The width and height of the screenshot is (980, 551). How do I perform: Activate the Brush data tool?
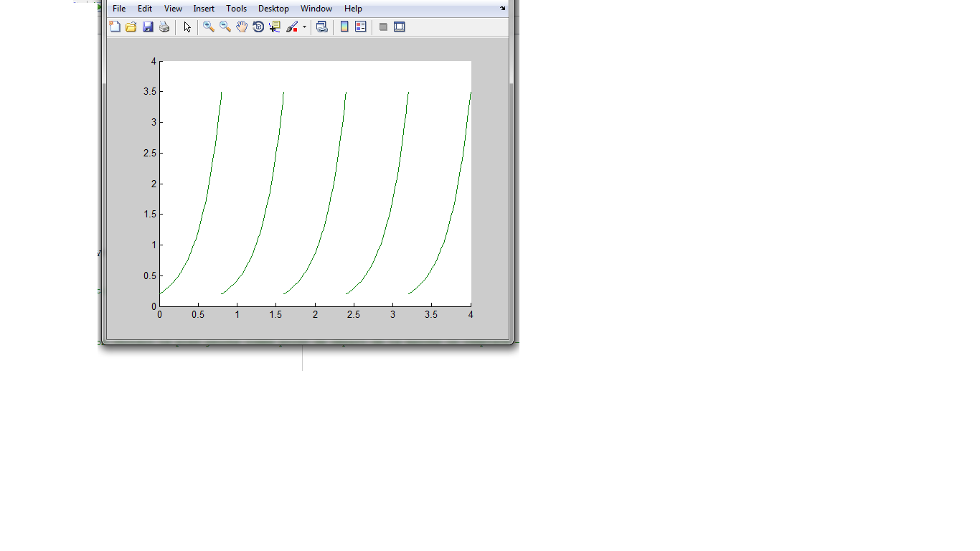292,27
